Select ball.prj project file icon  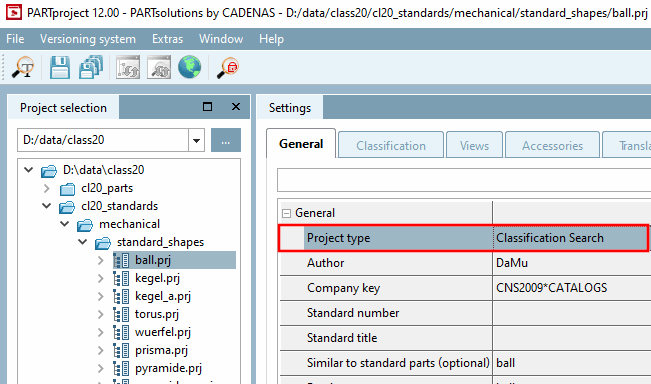(x=121, y=260)
